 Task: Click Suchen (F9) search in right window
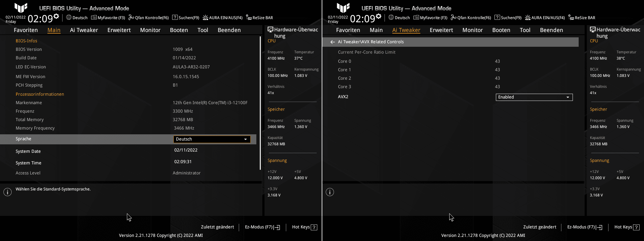pyautogui.click(x=508, y=18)
